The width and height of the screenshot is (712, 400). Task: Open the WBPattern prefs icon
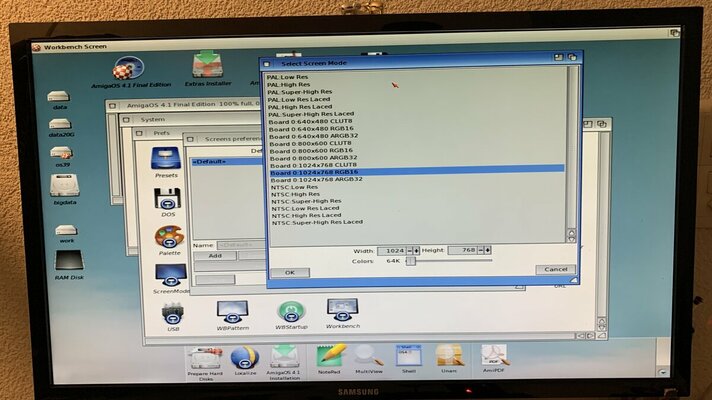tap(232, 311)
